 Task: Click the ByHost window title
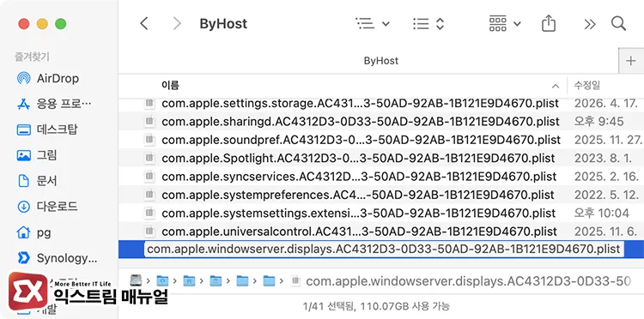coord(223,24)
